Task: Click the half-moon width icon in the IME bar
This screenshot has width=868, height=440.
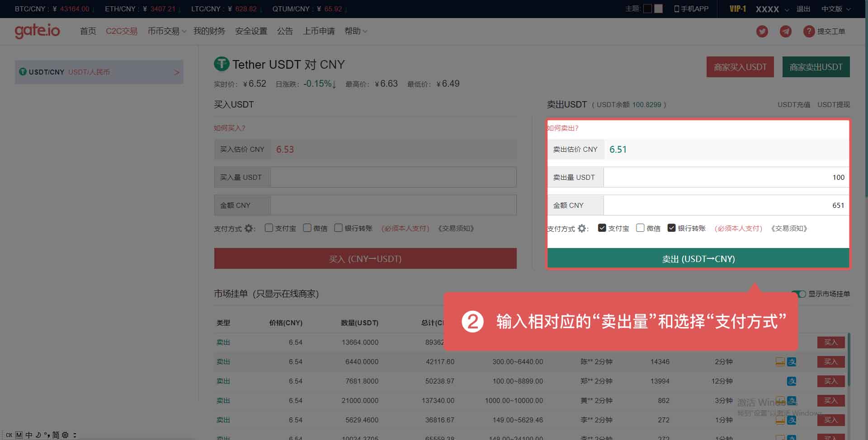Action: click(38, 435)
